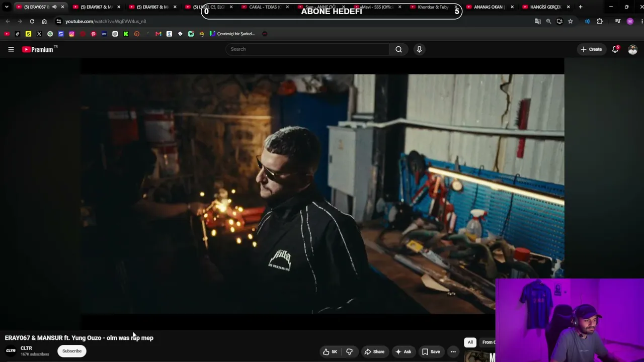Click the search magnifier button
This screenshot has width=644, height=362.
[x=398, y=49]
